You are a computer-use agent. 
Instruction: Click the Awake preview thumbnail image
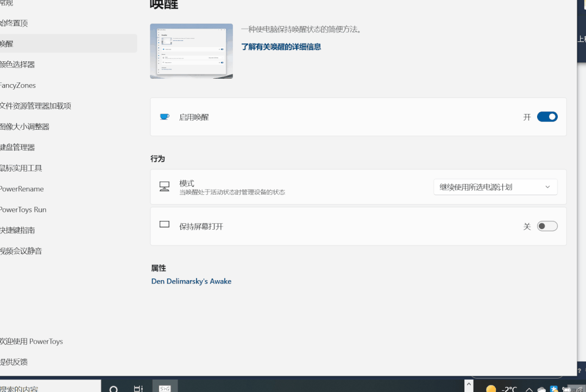pyautogui.click(x=191, y=51)
